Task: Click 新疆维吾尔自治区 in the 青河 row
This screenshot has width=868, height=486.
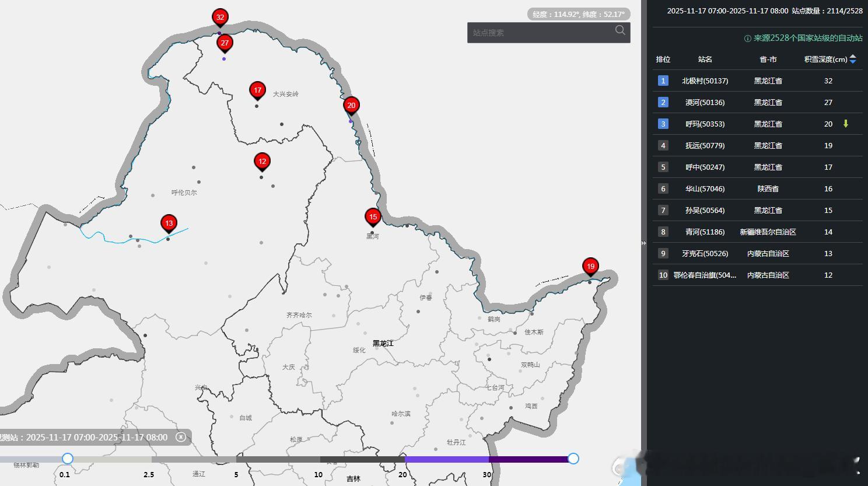Action: click(768, 232)
